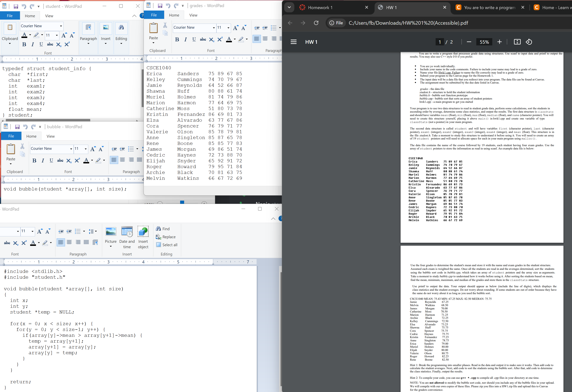Toggle underline in the bubble WordPad ribbon
Image resolution: width=572 pixels, height=392 pixels.
click(51, 161)
